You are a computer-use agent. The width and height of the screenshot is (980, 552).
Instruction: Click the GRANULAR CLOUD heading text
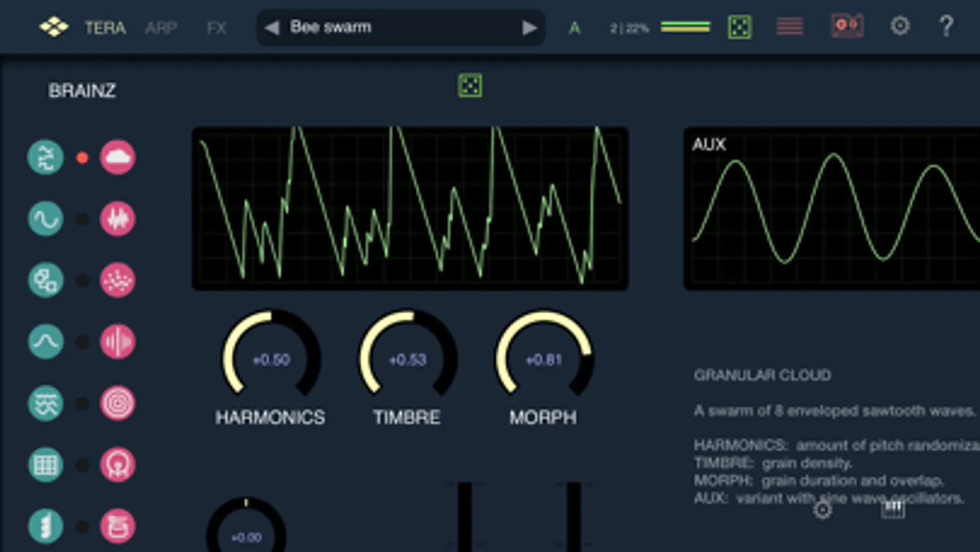[762, 375]
